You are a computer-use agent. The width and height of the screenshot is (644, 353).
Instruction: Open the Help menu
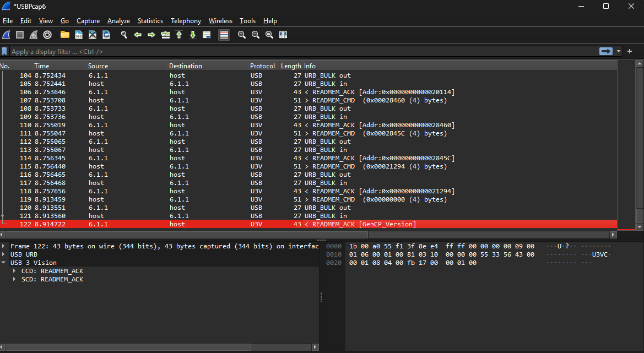pos(270,21)
